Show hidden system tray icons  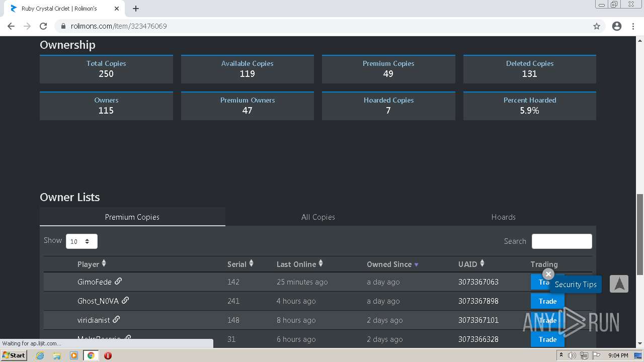click(561, 355)
